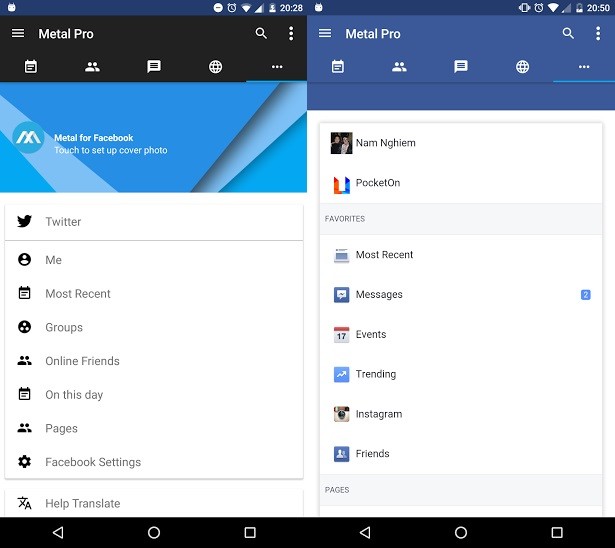
Task: Tap the On this day calendar icon
Action: (24, 394)
